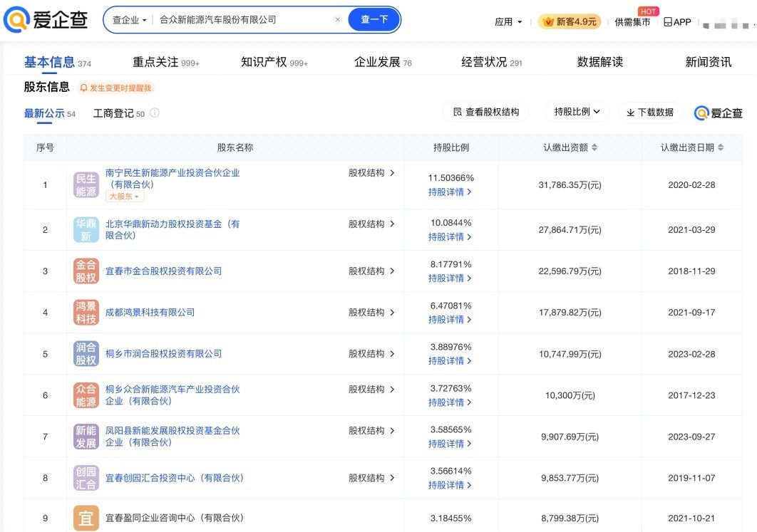This screenshot has height=532, width=757.
Task: Sort by 认缴出资额 column arrows
Action: click(x=595, y=147)
